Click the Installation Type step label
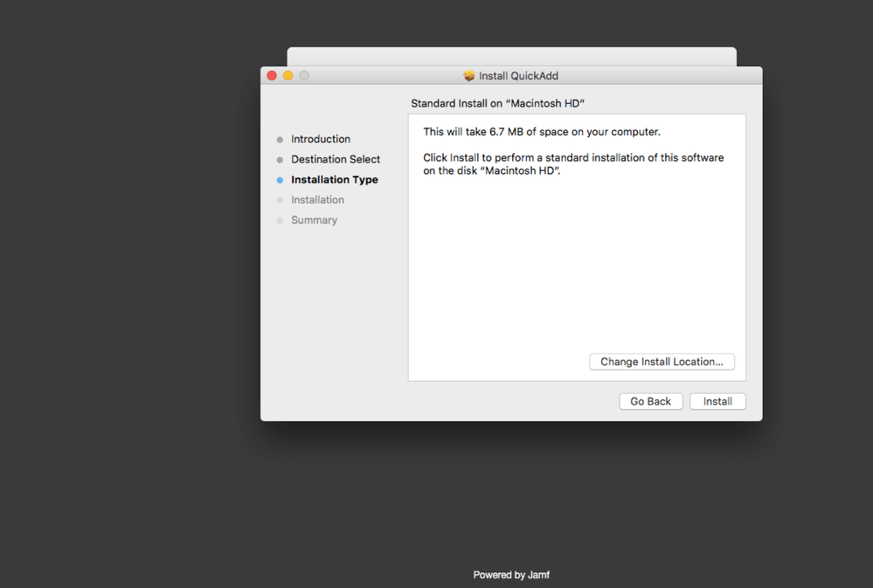Screen dimensions: 873x588 [x=335, y=179]
